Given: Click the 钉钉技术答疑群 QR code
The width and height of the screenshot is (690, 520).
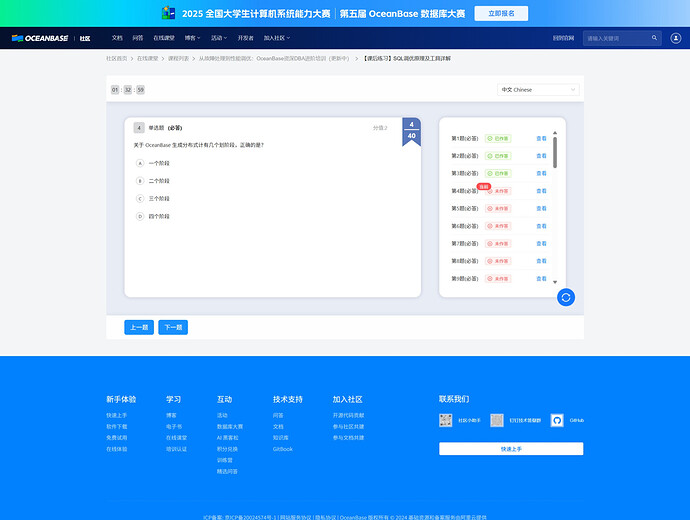Looking at the screenshot, I should [497, 420].
